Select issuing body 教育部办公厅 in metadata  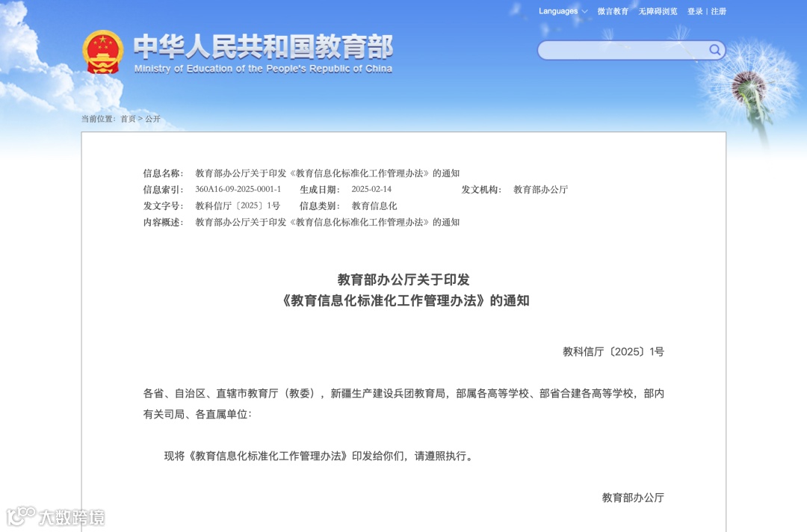point(540,189)
